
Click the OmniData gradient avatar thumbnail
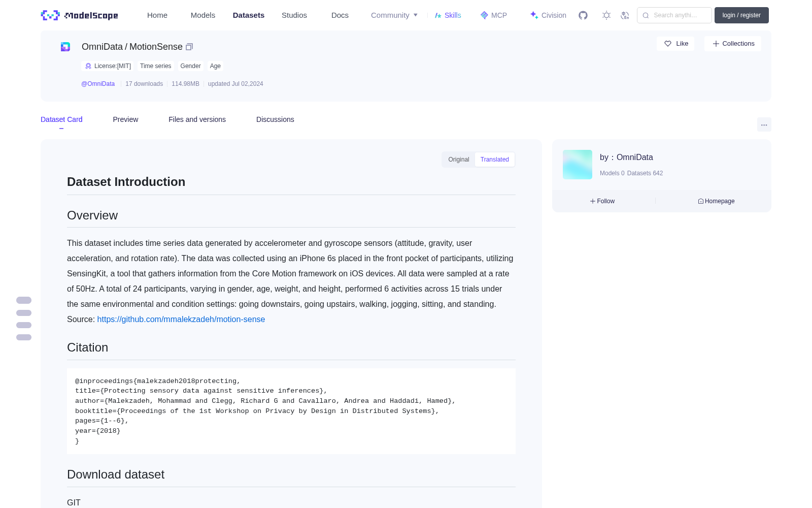tap(578, 165)
